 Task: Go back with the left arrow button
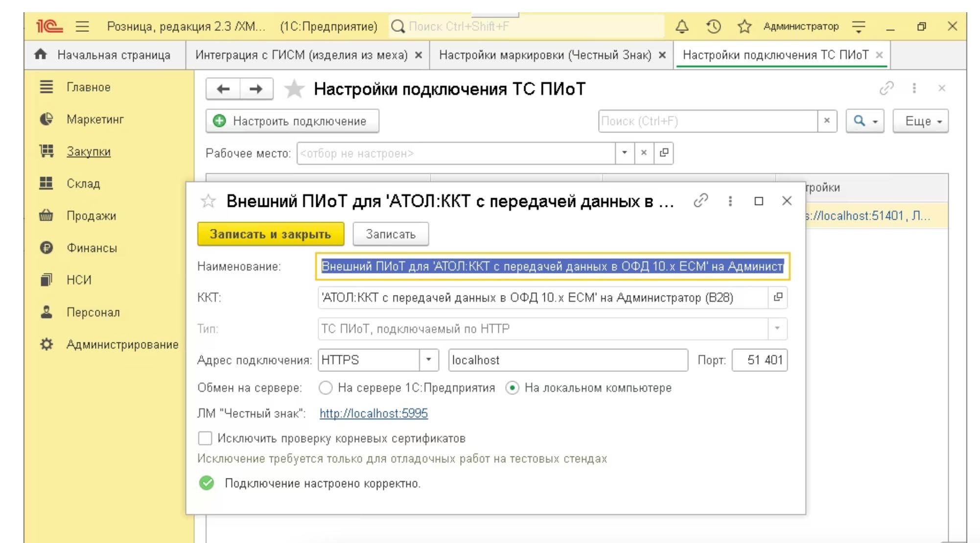223,89
